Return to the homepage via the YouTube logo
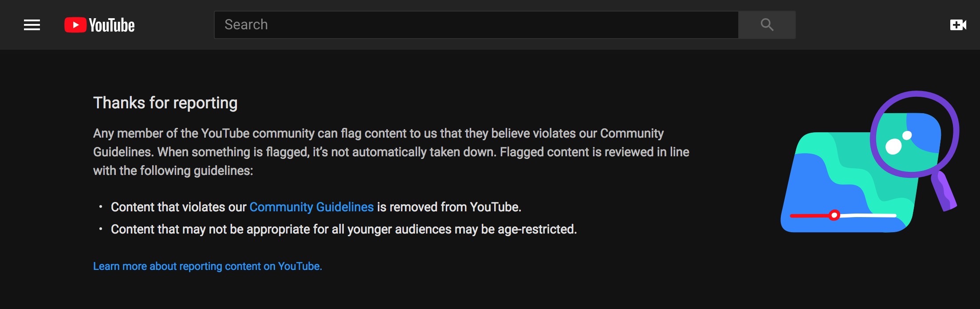This screenshot has height=309, width=980. tap(100, 25)
